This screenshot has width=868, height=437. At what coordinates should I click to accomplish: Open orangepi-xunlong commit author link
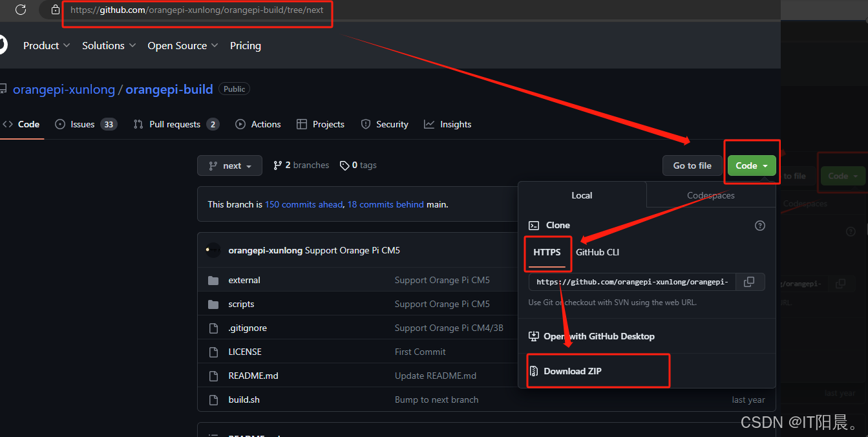(x=266, y=250)
